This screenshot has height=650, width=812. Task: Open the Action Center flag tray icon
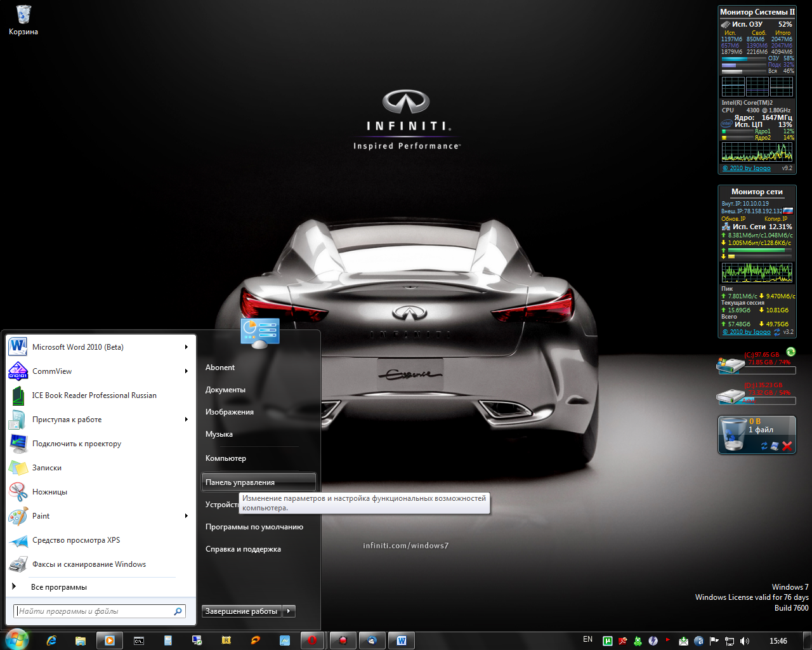pyautogui.click(x=714, y=641)
